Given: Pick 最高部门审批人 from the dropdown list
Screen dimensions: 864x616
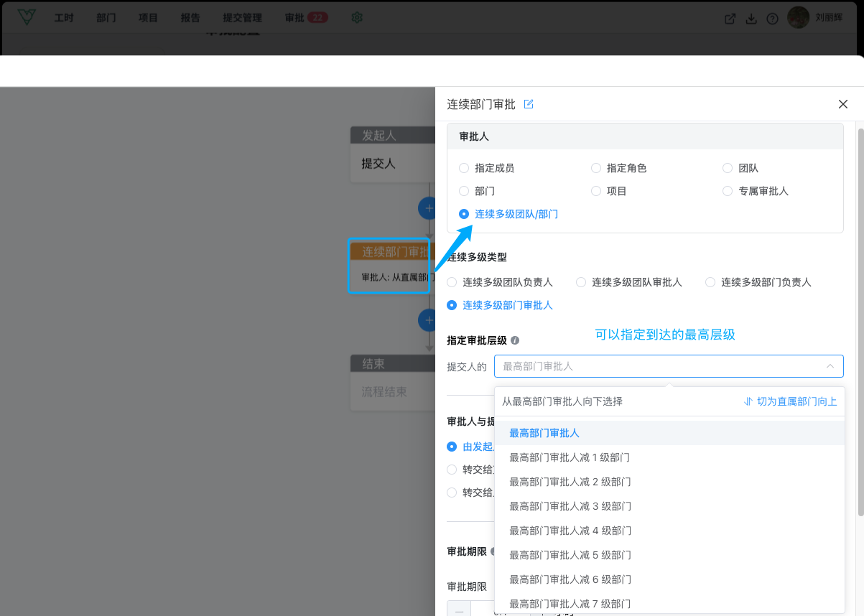Looking at the screenshot, I should [669, 433].
